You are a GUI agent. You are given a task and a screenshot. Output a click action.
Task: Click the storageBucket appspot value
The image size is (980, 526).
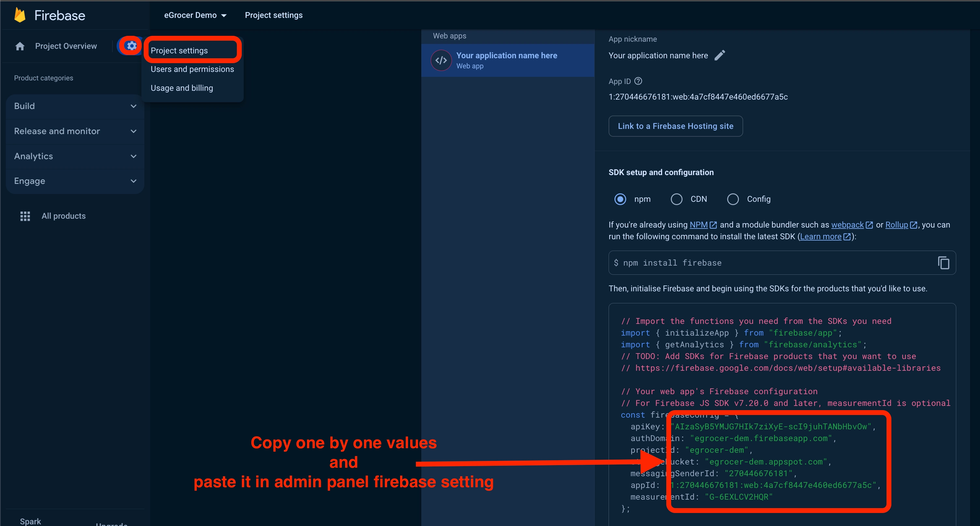click(766, 462)
